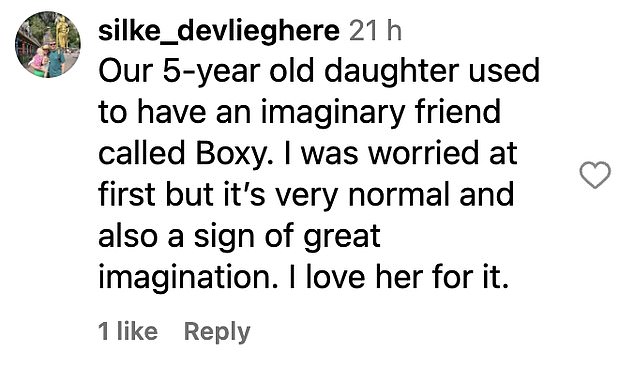Click the word "Boxy" in the comment

click(x=231, y=154)
